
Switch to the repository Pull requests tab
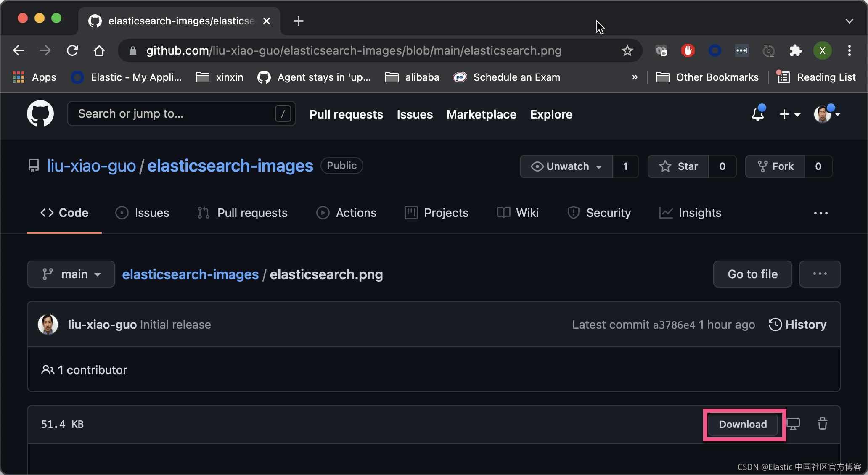[x=242, y=213]
